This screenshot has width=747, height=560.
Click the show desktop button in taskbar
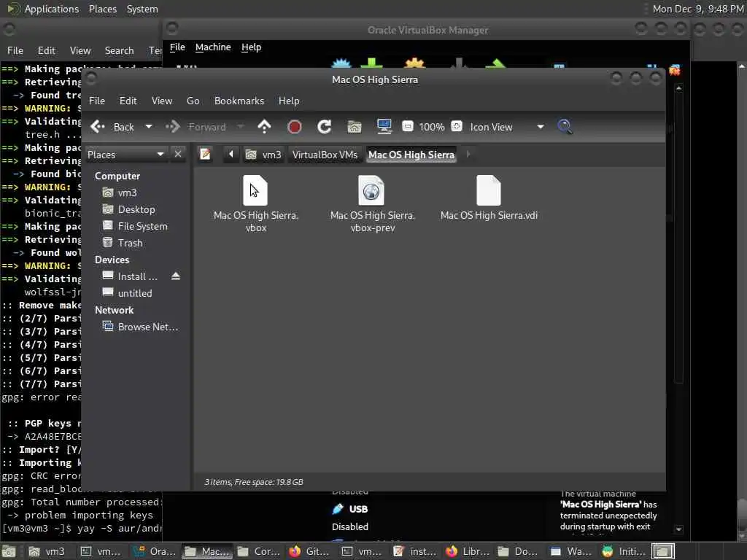(x=9, y=551)
